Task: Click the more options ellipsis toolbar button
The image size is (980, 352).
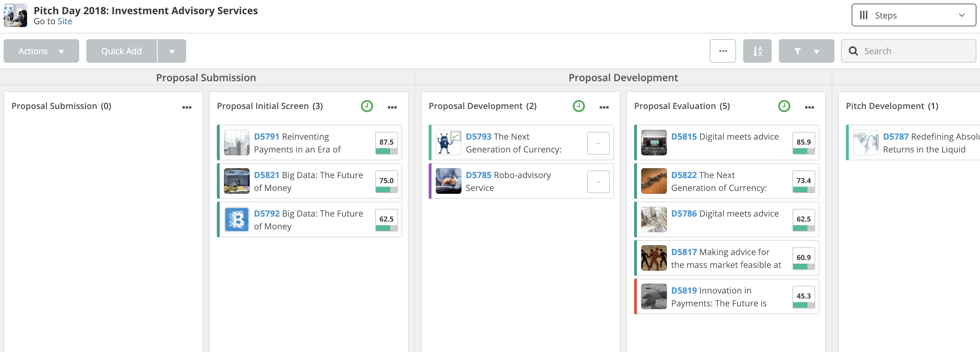Action: pos(723,51)
